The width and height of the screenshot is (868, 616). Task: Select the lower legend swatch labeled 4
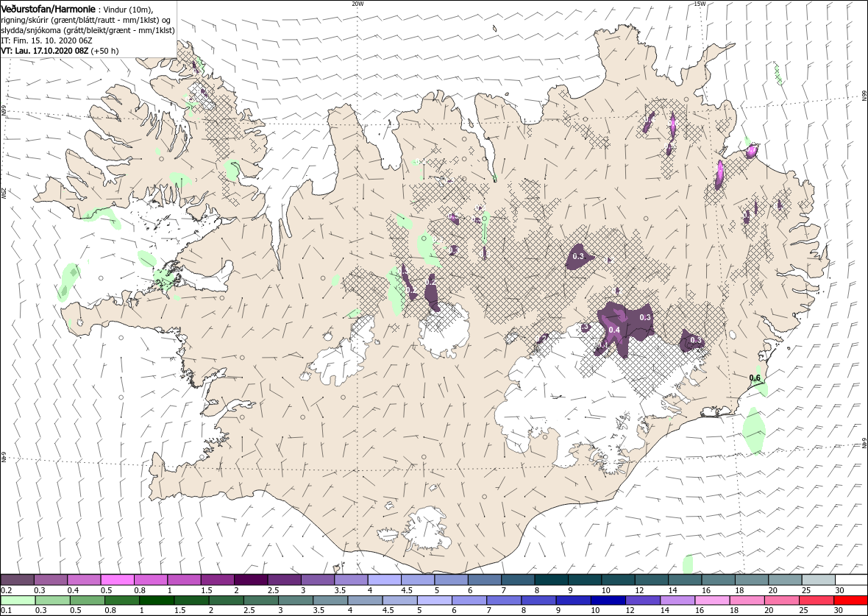(x=365, y=601)
